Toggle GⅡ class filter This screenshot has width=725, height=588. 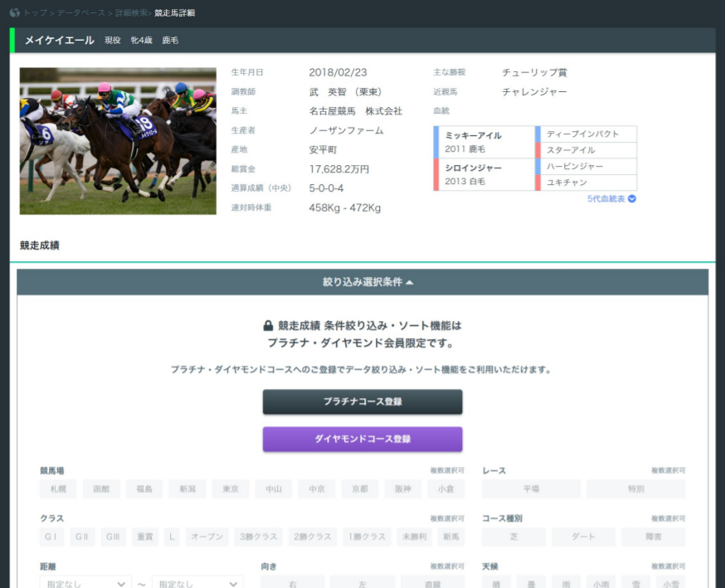pos(82,537)
